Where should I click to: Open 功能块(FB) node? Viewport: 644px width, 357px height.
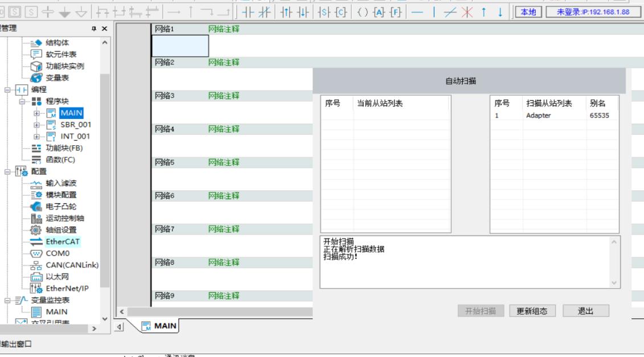(64, 148)
